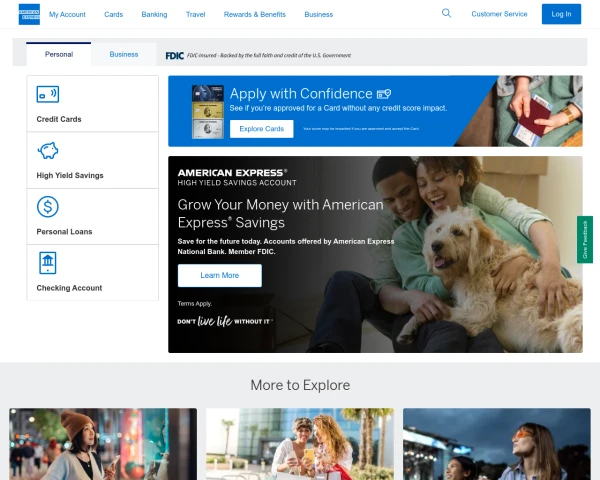This screenshot has height=480, width=600.
Task: Expand the Cards navigation menu
Action: (x=114, y=14)
